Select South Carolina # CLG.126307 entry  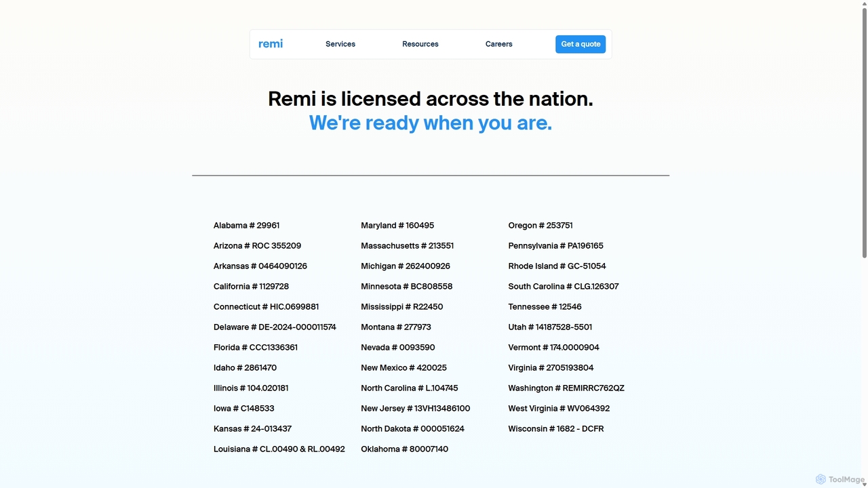pos(564,287)
